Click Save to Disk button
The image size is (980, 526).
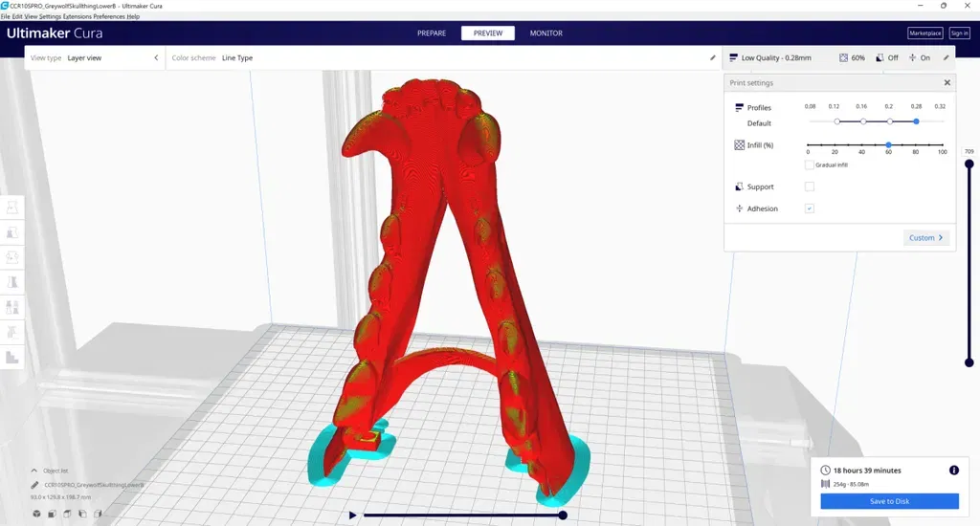(x=889, y=501)
